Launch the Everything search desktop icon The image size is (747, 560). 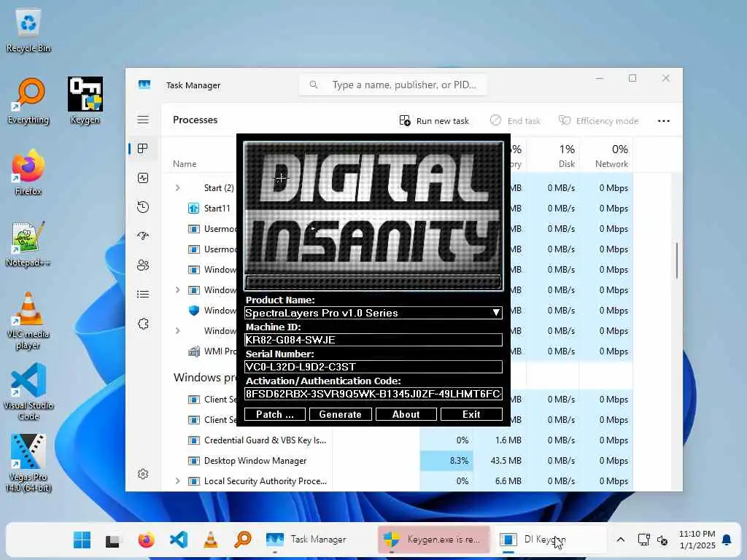tap(28, 101)
